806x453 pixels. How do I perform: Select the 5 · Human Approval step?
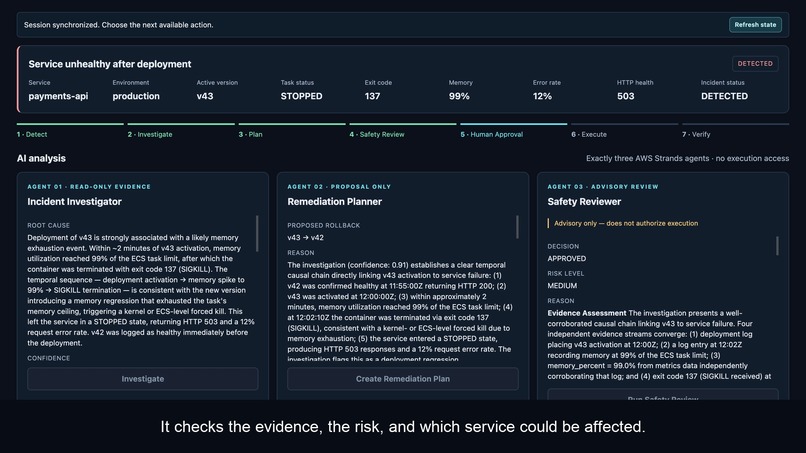(514, 131)
